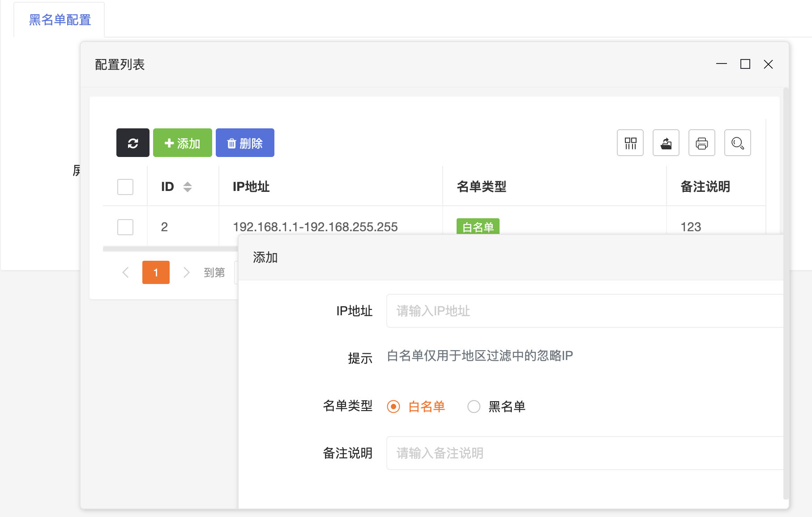
Task: Click the print icon
Action: (x=701, y=143)
